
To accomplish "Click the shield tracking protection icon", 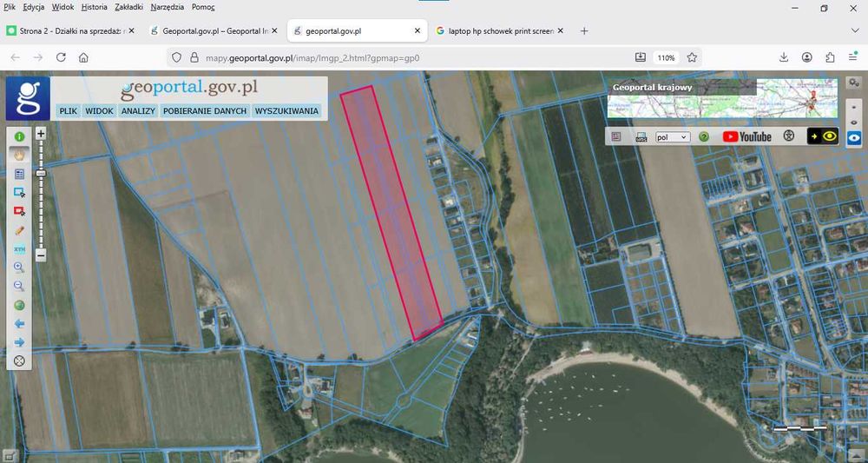I will pos(176,57).
